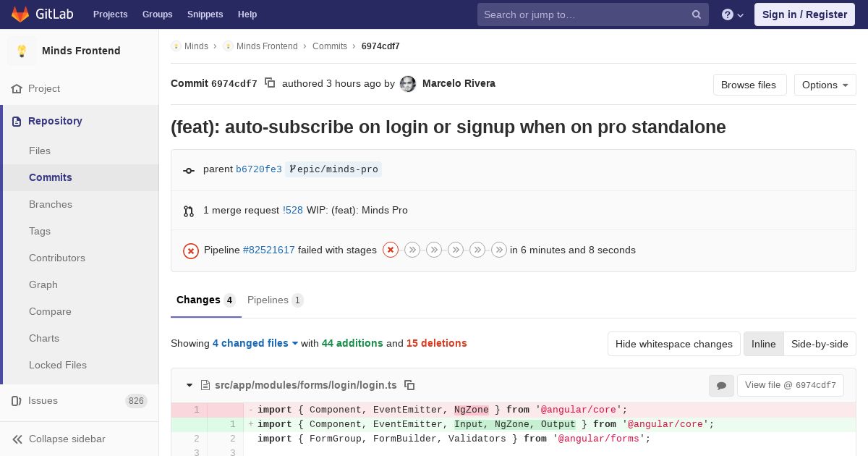868x456 pixels.
Task: Click the Marcelo Rivera author link
Action: pos(459,83)
